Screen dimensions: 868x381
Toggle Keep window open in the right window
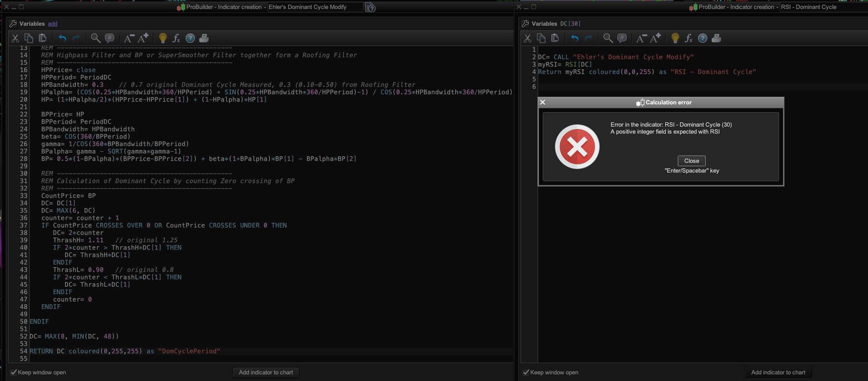tap(526, 372)
